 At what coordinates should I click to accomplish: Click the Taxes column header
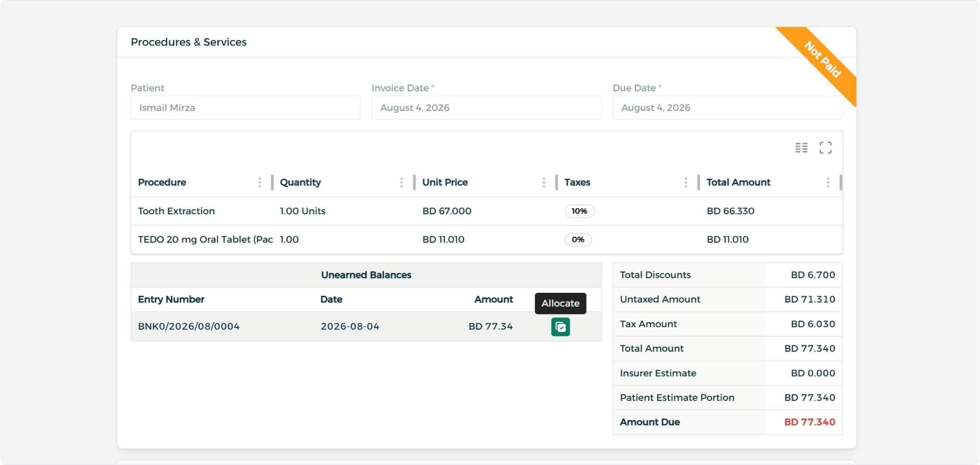(x=577, y=183)
